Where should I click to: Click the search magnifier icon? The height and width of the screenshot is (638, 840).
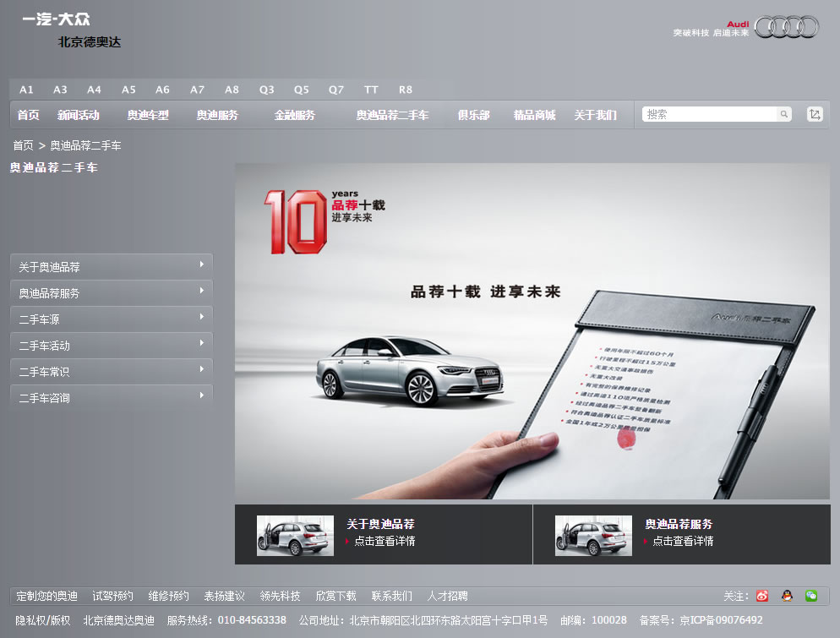[783, 114]
